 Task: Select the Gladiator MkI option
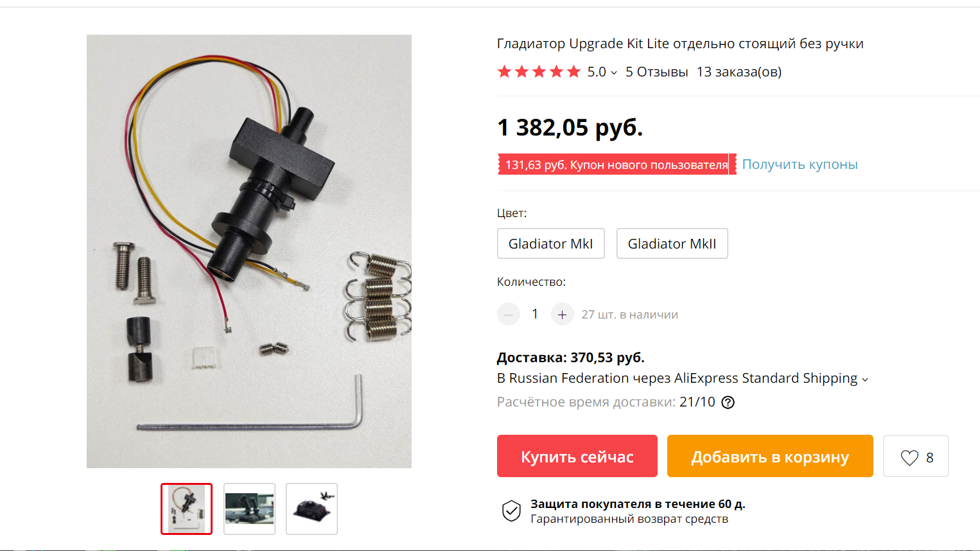click(551, 243)
